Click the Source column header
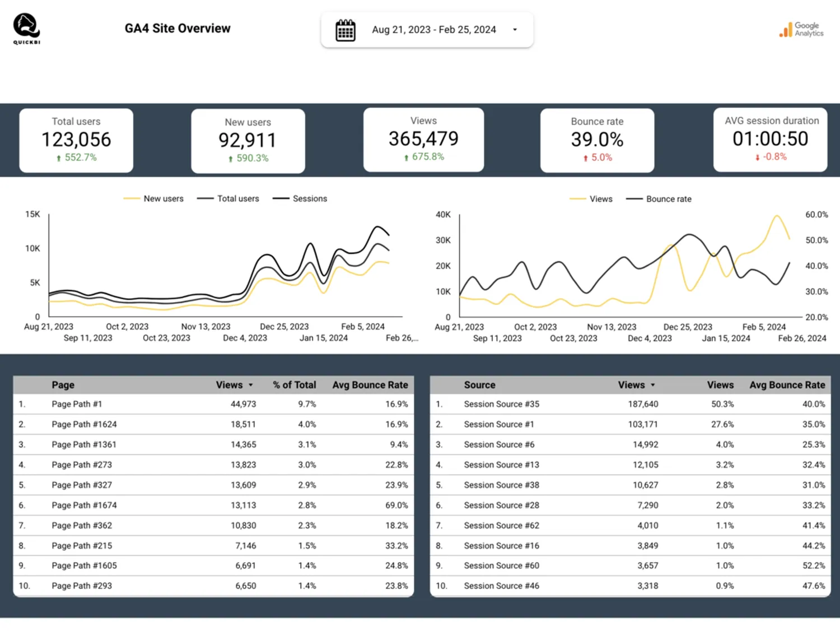The image size is (840, 631). tap(479, 385)
